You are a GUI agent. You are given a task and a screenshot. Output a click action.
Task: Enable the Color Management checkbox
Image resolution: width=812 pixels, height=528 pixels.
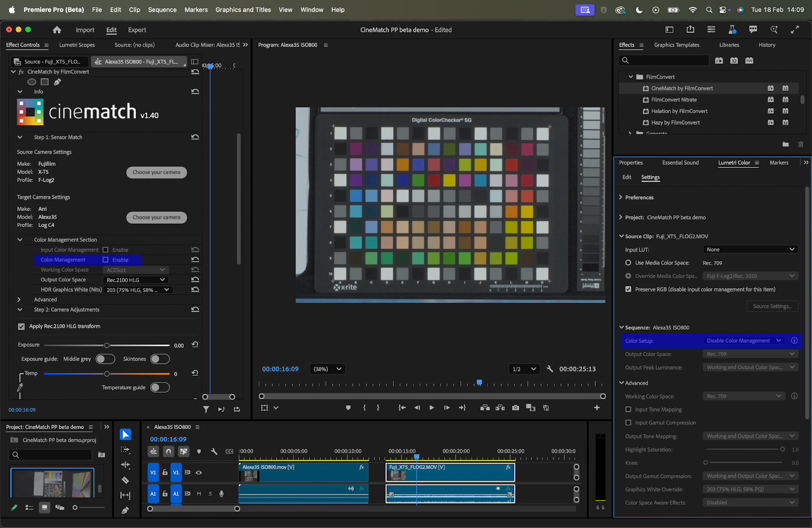point(106,260)
